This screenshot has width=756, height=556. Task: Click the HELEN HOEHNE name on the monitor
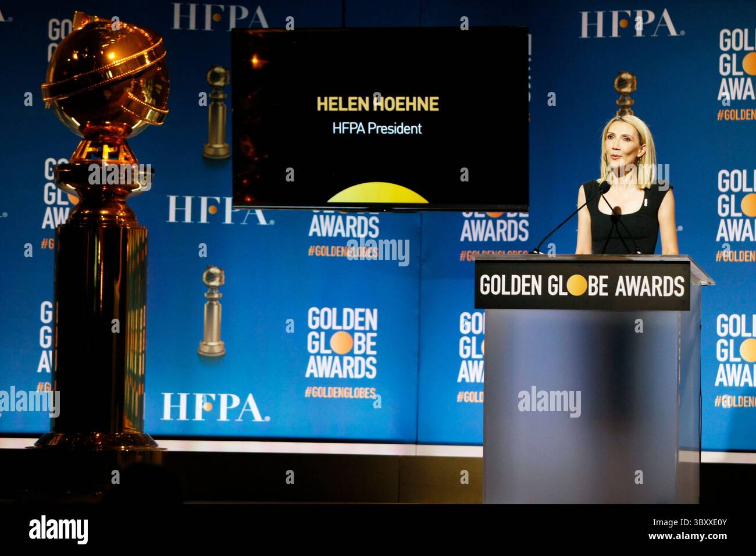[377, 104]
